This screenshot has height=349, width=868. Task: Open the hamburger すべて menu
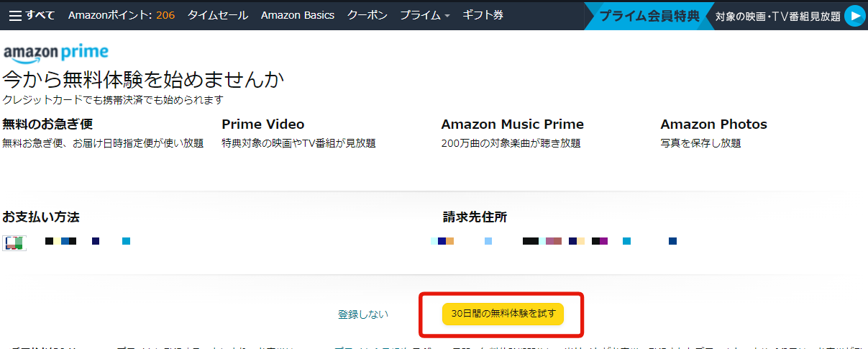(x=32, y=15)
